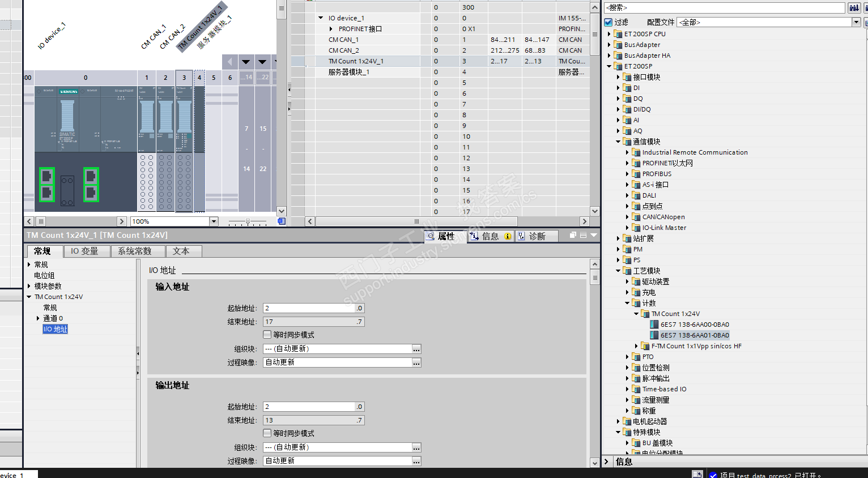Open the 100% zoom level dropdown
Viewport: 868px width, 478px height.
214,221
